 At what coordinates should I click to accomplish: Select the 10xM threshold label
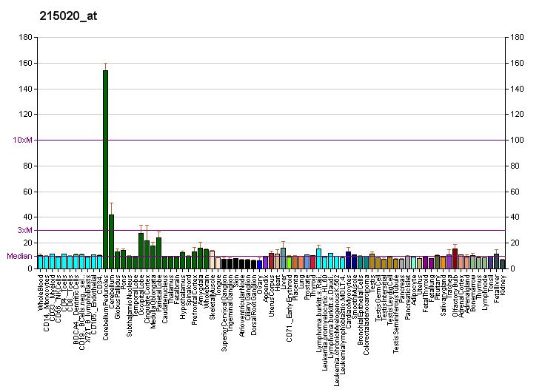(23, 140)
